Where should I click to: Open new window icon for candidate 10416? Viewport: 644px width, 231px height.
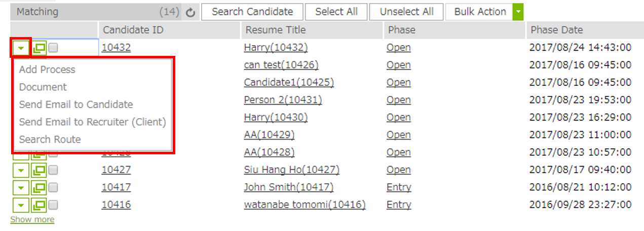click(x=39, y=205)
